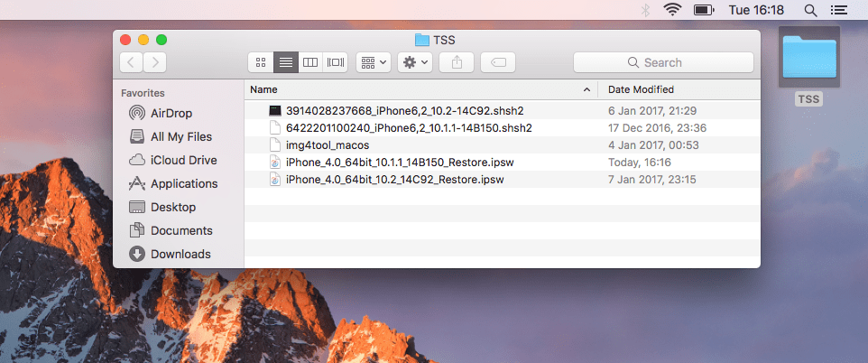Click the date 17 Dec 2016, 23:36
868x363 pixels.
click(657, 127)
